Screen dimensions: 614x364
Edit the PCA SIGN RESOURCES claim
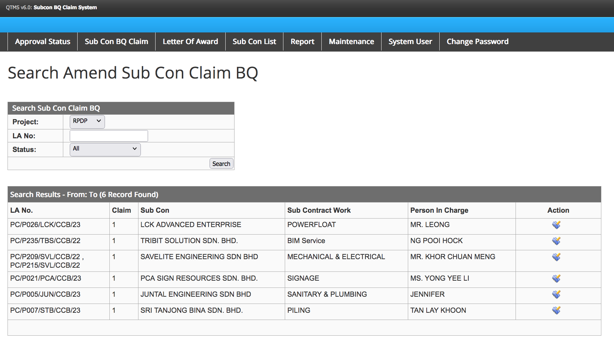coord(556,279)
